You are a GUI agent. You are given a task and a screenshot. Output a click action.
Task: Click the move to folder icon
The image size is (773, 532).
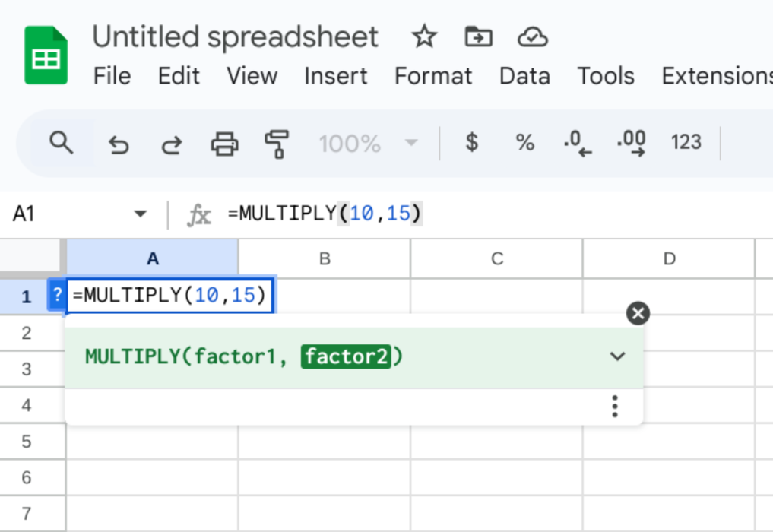478,36
